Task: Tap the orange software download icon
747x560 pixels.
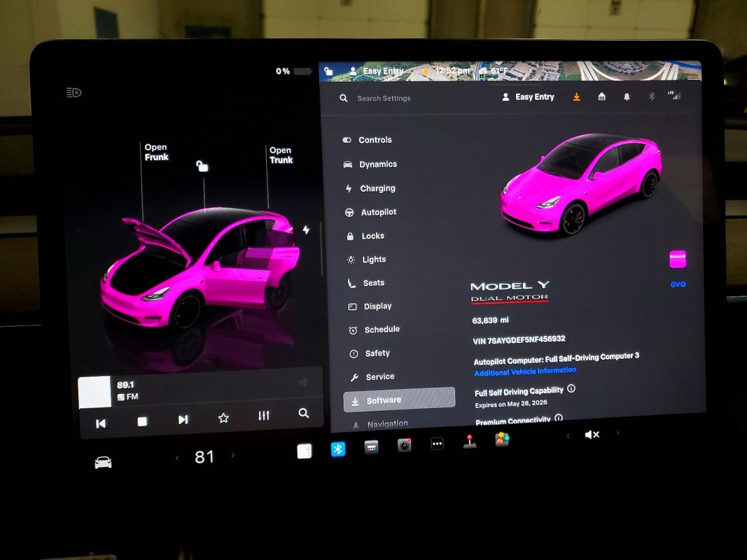Action: (577, 97)
